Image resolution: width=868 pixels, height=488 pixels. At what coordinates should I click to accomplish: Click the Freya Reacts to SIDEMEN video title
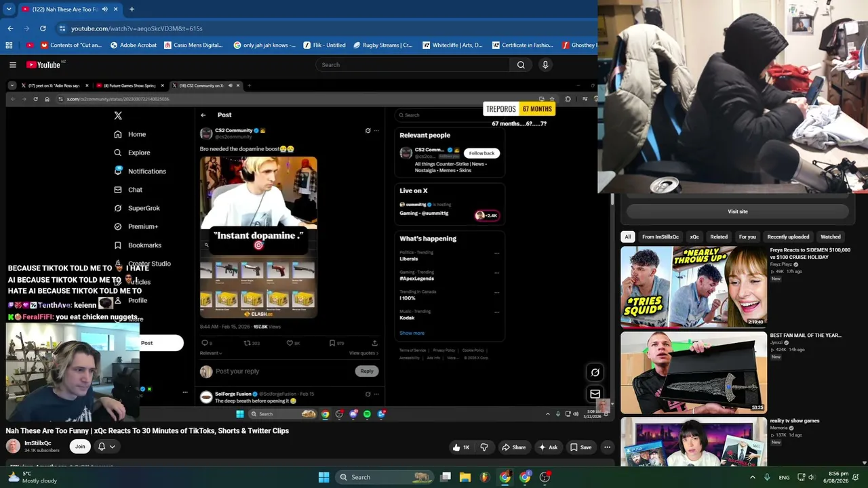tap(810, 253)
